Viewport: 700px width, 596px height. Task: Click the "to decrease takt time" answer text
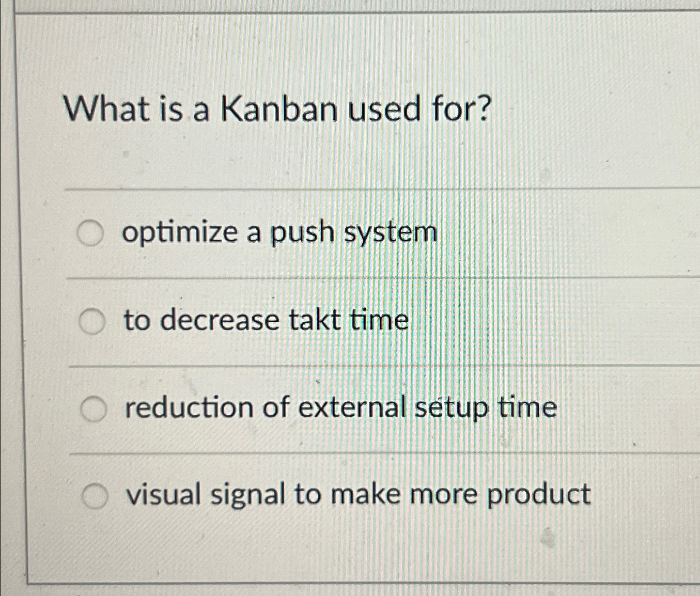pyautogui.click(x=265, y=320)
